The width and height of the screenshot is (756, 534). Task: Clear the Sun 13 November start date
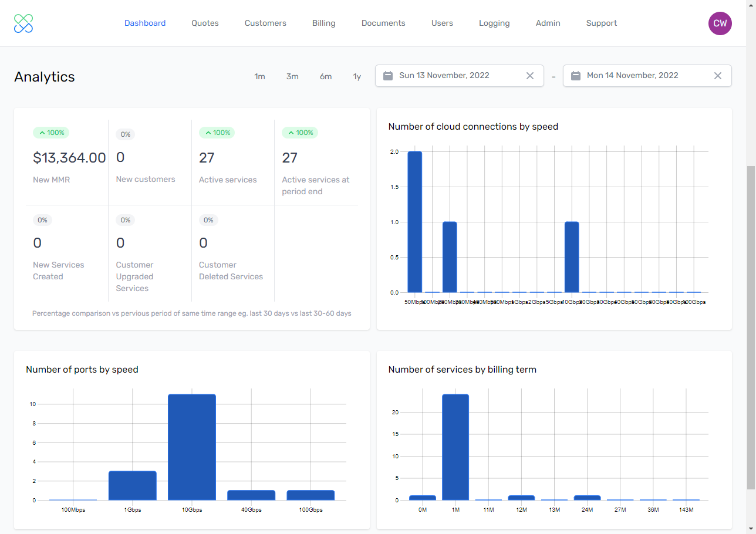point(529,76)
